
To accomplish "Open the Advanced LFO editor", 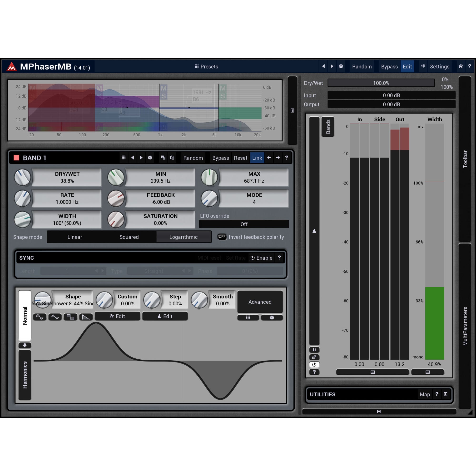I will (260, 302).
